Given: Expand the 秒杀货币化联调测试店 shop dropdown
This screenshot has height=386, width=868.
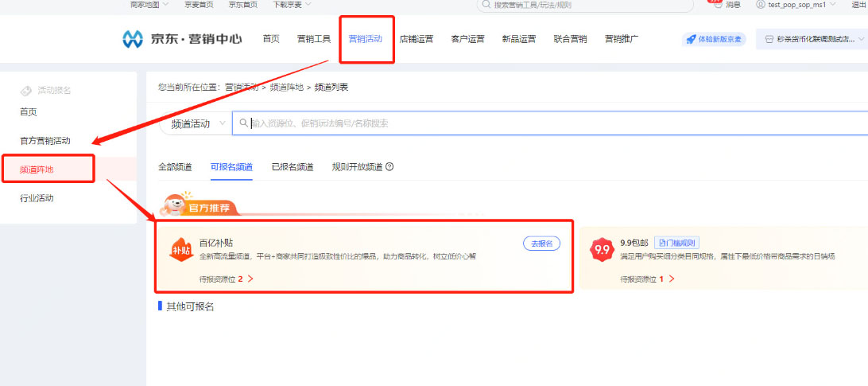Looking at the screenshot, I should [x=812, y=39].
